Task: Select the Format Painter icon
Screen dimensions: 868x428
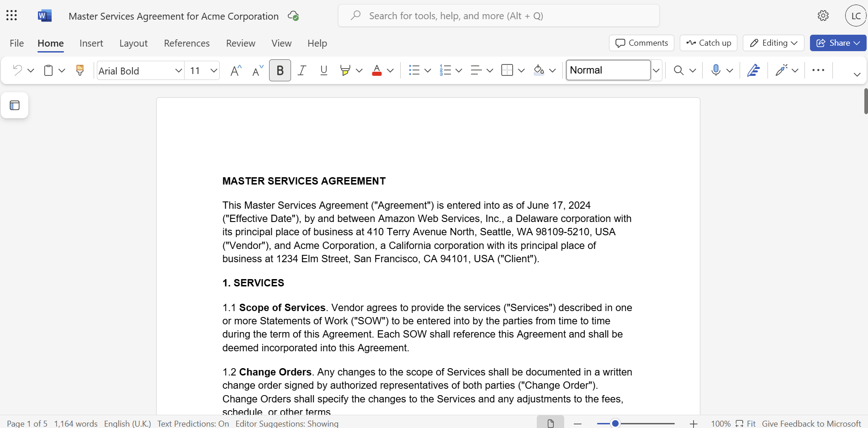Action: (x=80, y=70)
